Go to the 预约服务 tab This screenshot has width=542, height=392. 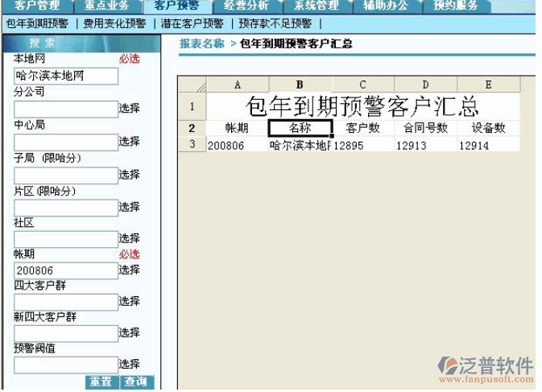(456, 6)
